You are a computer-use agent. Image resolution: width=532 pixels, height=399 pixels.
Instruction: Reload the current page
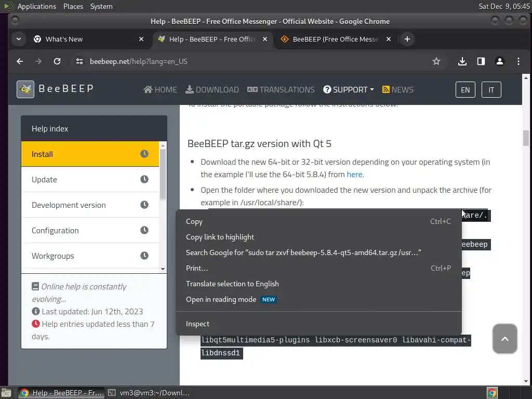pos(57,61)
